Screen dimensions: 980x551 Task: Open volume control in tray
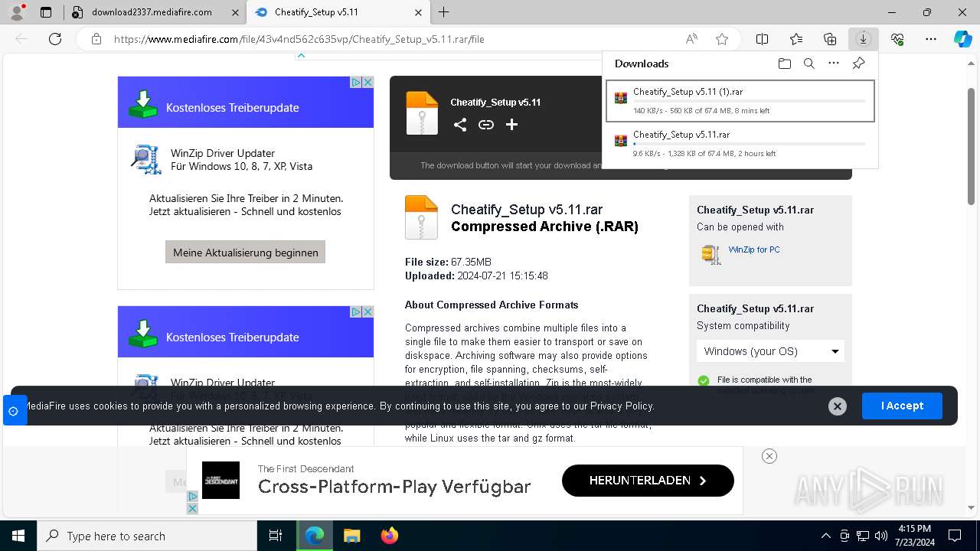pos(881,536)
